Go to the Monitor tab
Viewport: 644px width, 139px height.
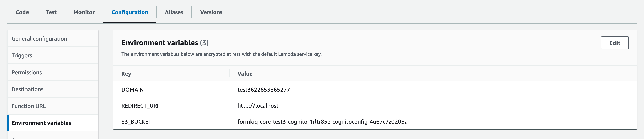pyautogui.click(x=84, y=12)
